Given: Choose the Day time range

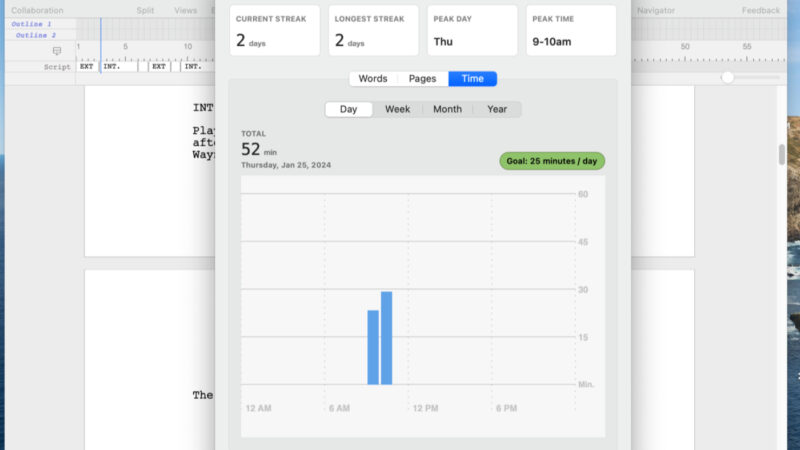Looking at the screenshot, I should [x=348, y=109].
